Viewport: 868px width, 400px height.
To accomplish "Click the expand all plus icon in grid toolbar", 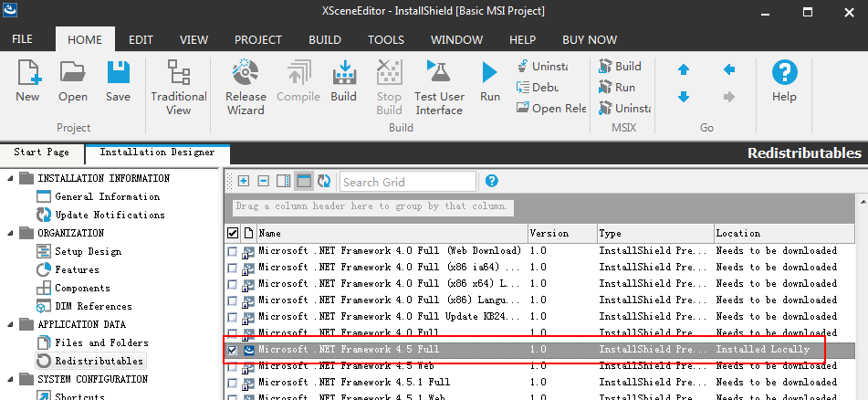I will tap(244, 181).
